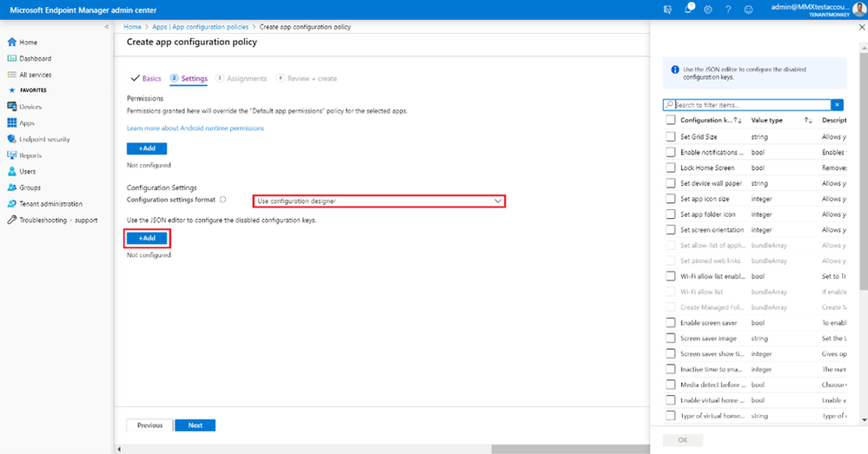Check the Screen saver image checkbox
Viewport: 868px width, 454px height.
click(671, 338)
